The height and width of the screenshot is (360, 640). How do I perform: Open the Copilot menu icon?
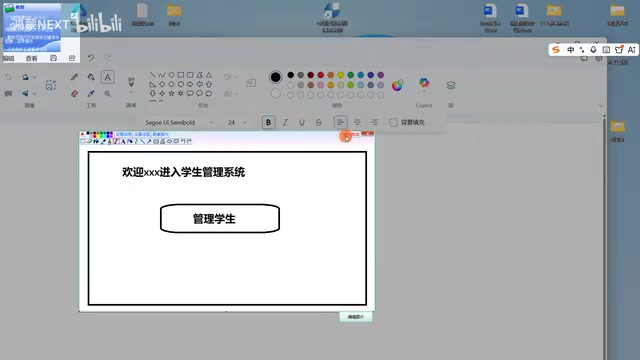point(424,83)
